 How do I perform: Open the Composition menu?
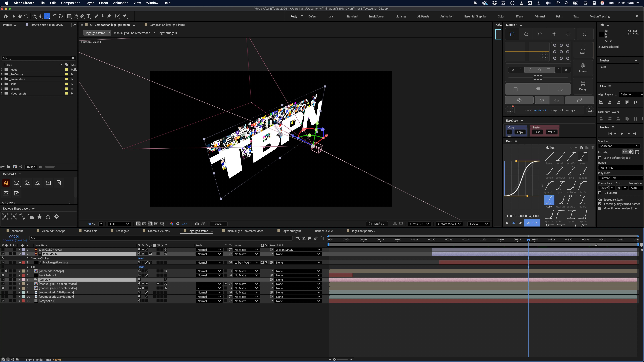[70, 3]
